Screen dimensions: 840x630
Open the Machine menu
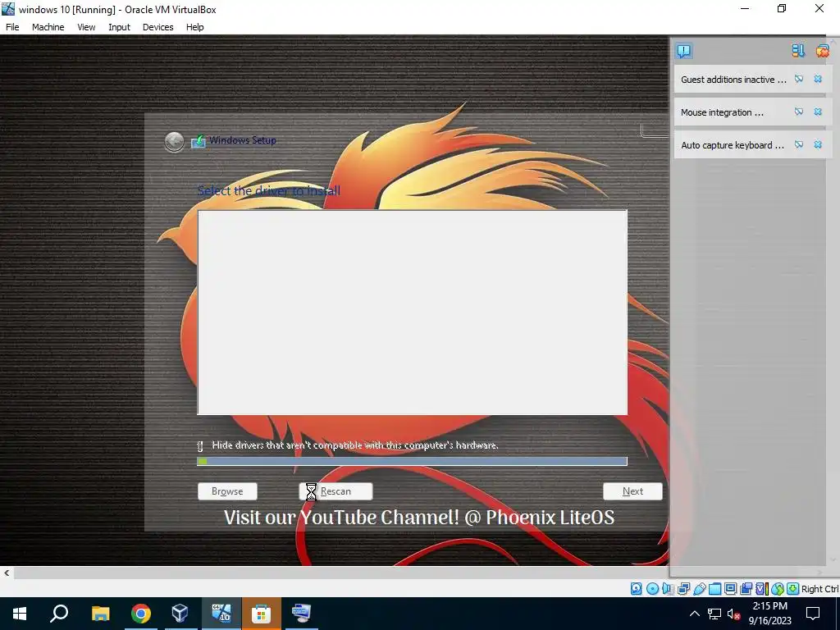click(x=48, y=27)
